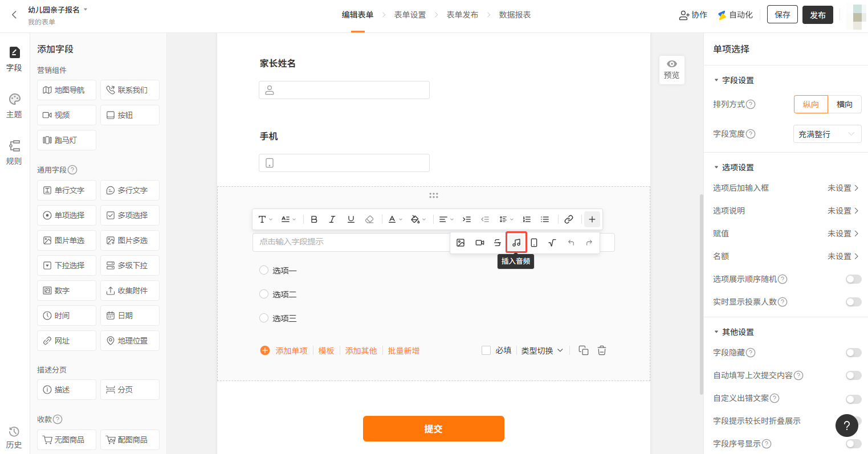
Task: Duplicate the field with the copy icon
Action: pyautogui.click(x=583, y=350)
